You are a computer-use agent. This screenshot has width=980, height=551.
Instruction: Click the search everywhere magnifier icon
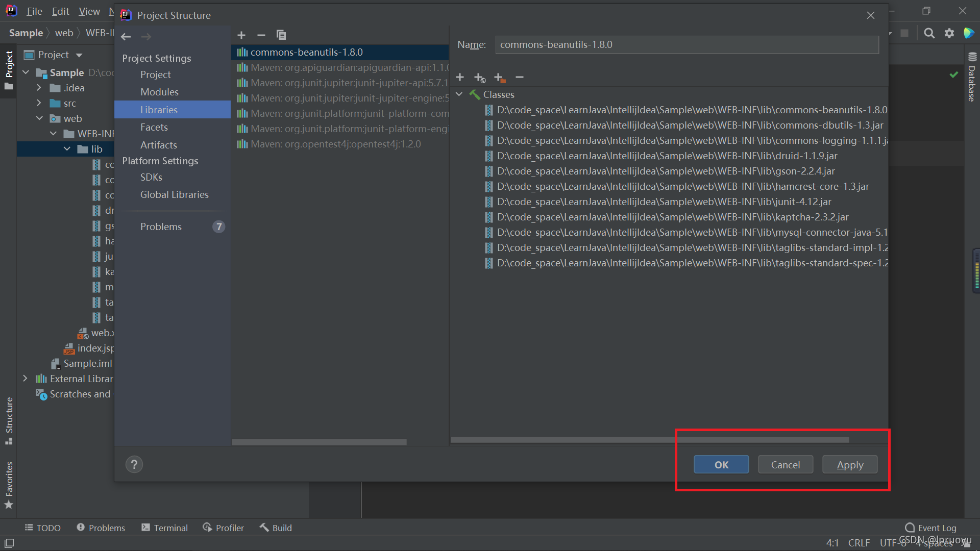click(x=929, y=33)
